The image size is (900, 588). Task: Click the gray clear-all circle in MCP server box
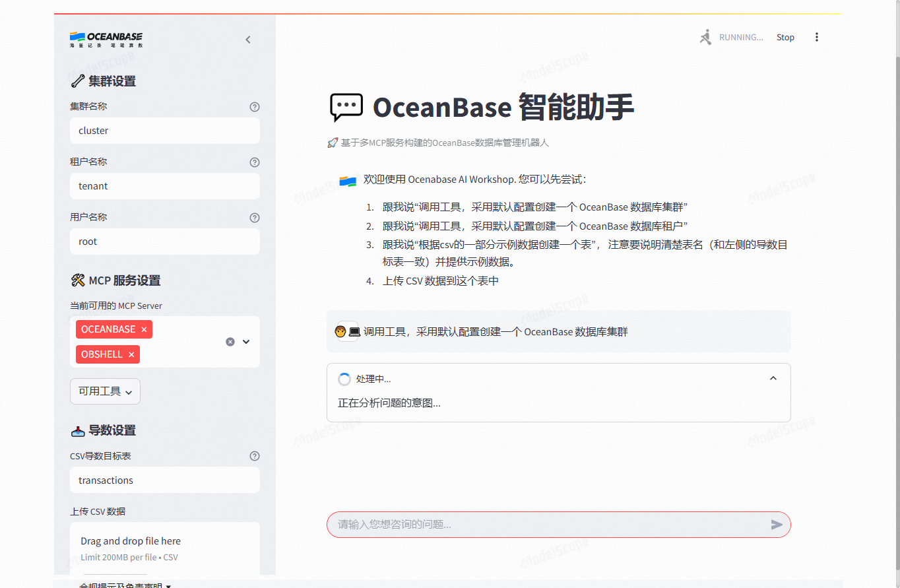coord(230,341)
